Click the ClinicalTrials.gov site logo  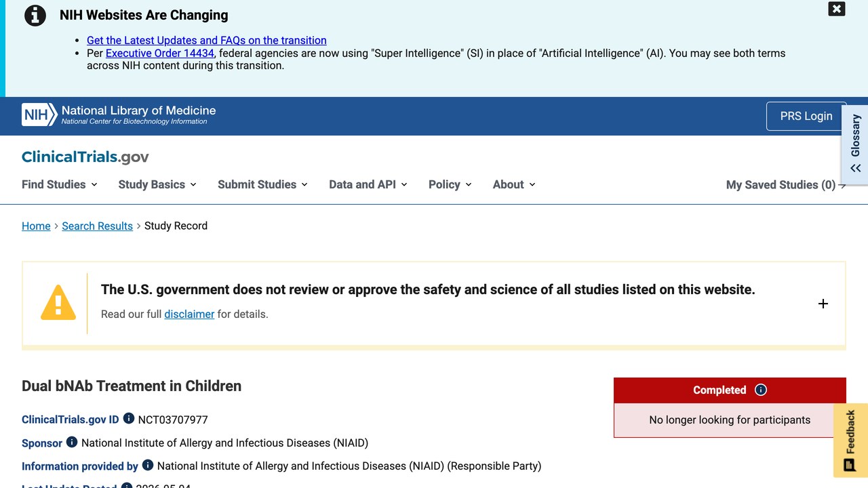point(85,157)
